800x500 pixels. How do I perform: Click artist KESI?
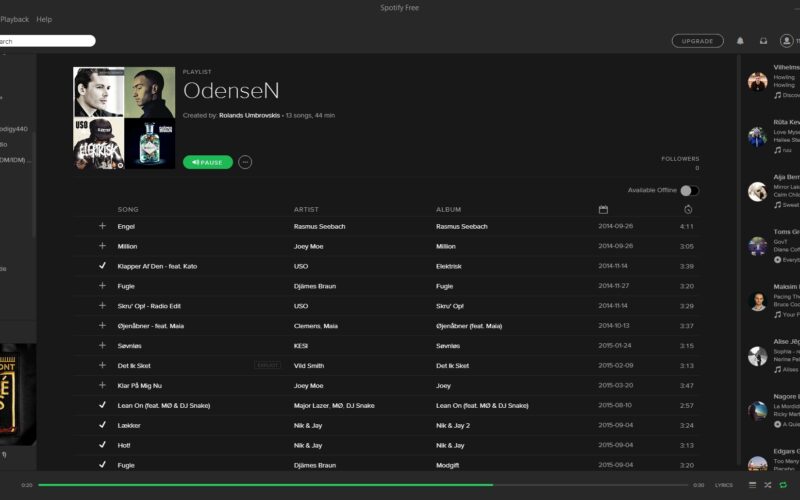click(x=301, y=346)
